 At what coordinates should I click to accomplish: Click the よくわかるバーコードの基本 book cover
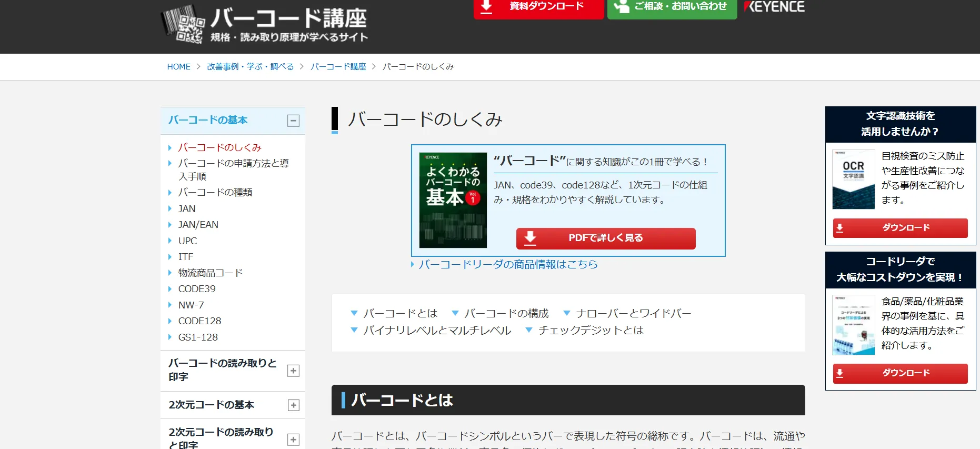[x=453, y=200]
